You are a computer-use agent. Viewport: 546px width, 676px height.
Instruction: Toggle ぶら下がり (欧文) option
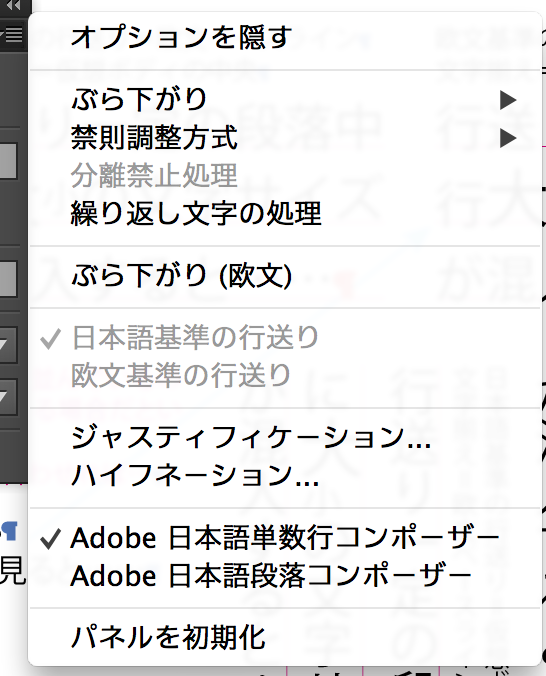tap(285, 275)
